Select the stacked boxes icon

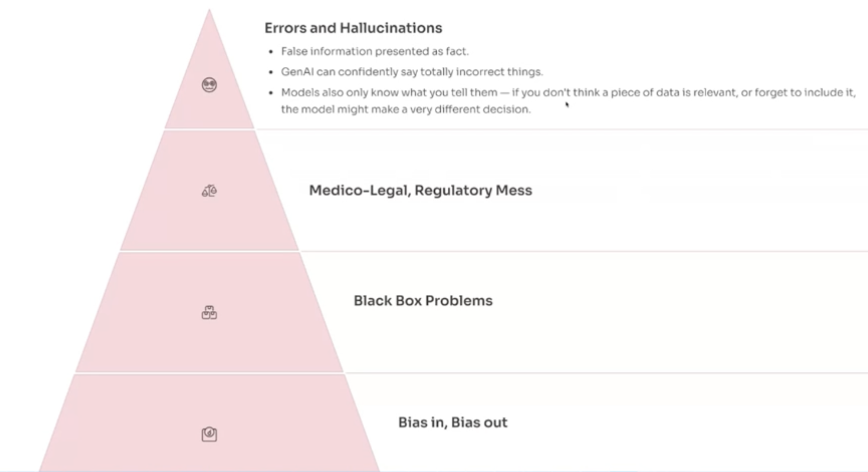click(x=209, y=313)
